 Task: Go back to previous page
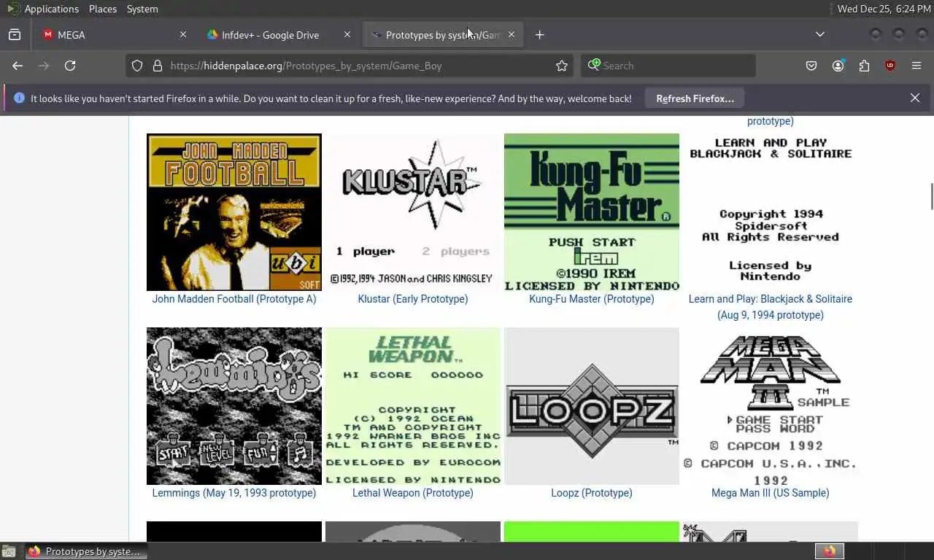(x=18, y=66)
